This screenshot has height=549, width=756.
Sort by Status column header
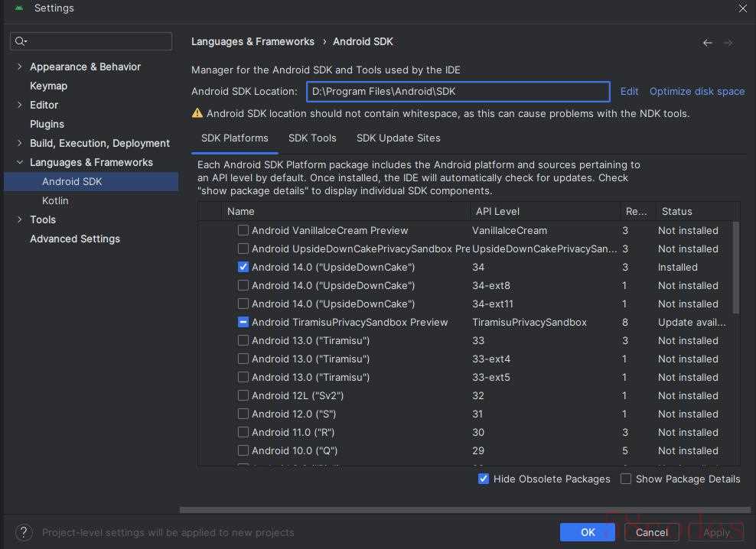pyautogui.click(x=697, y=211)
